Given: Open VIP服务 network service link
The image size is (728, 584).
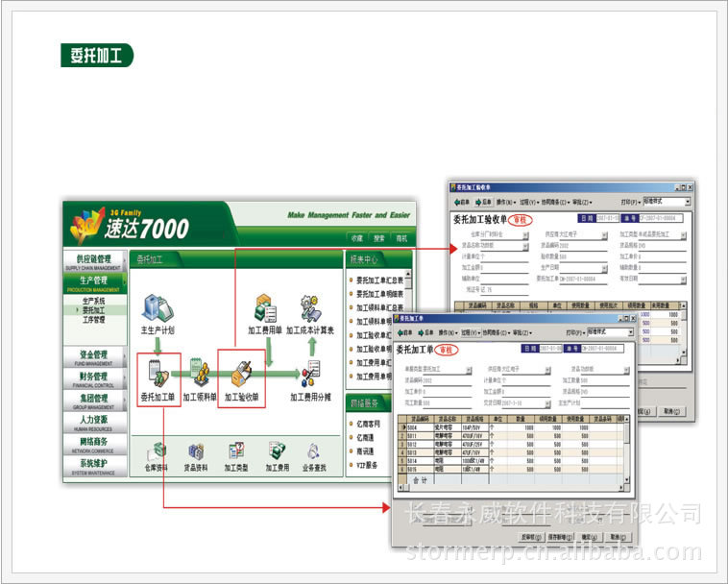Looking at the screenshot, I should click(x=367, y=465).
